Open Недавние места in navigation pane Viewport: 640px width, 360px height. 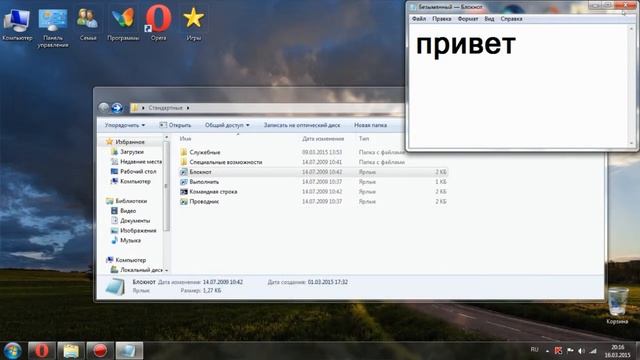(x=141, y=162)
